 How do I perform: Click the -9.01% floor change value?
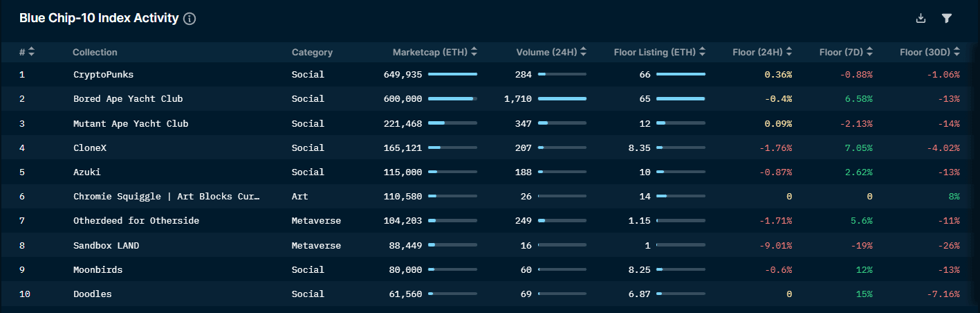(x=775, y=245)
